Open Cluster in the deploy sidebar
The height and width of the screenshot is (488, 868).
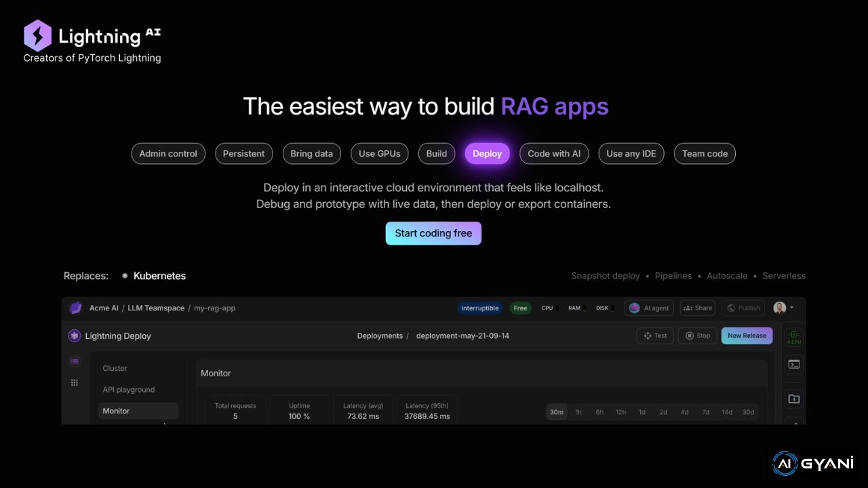[x=115, y=368]
